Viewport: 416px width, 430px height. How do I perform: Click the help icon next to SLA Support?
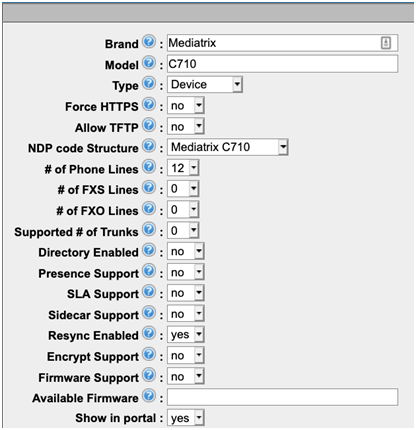coord(149,292)
